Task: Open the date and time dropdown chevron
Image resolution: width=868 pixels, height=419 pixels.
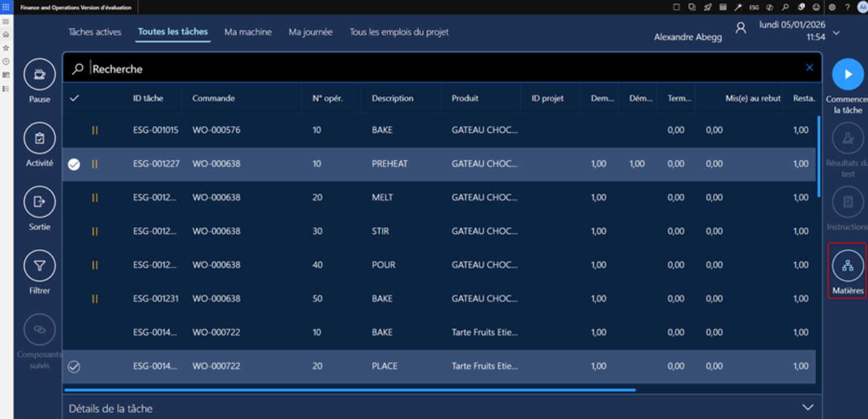Action: [836, 33]
